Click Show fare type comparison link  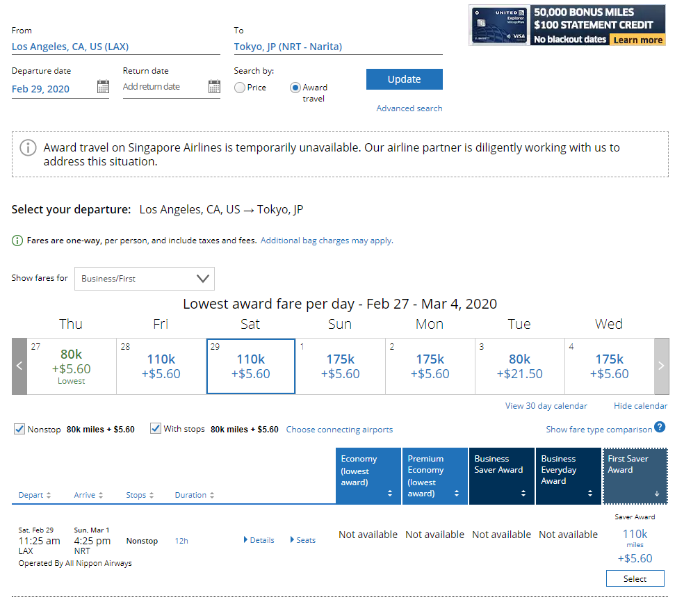click(599, 430)
